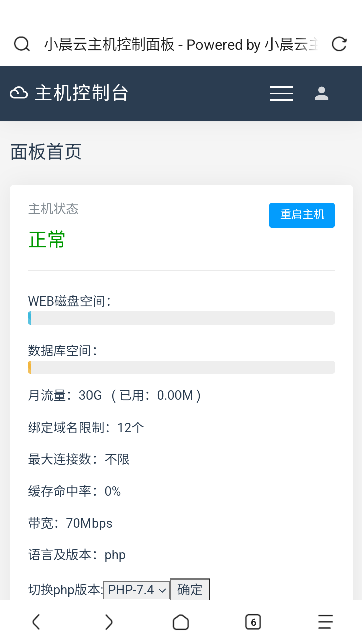Image resolution: width=362 pixels, height=644 pixels.
Task: Expand the PHP-7.4 version dropdown
Action: (x=137, y=590)
